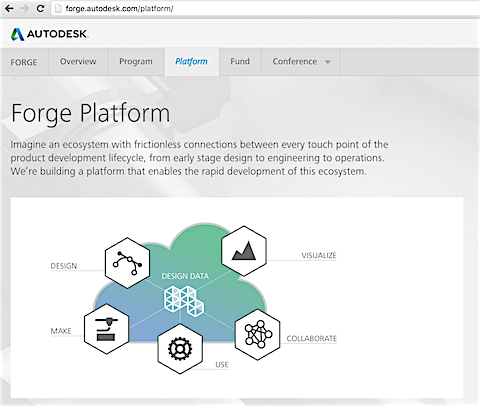Open the FORGE tab
Viewport: 480px width, 406px height.
pos(24,62)
